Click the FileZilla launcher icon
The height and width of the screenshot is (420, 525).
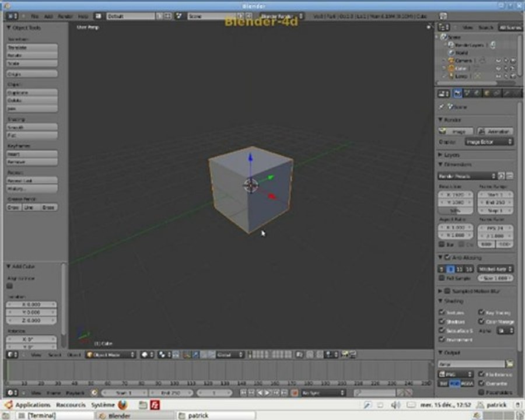coord(155,405)
